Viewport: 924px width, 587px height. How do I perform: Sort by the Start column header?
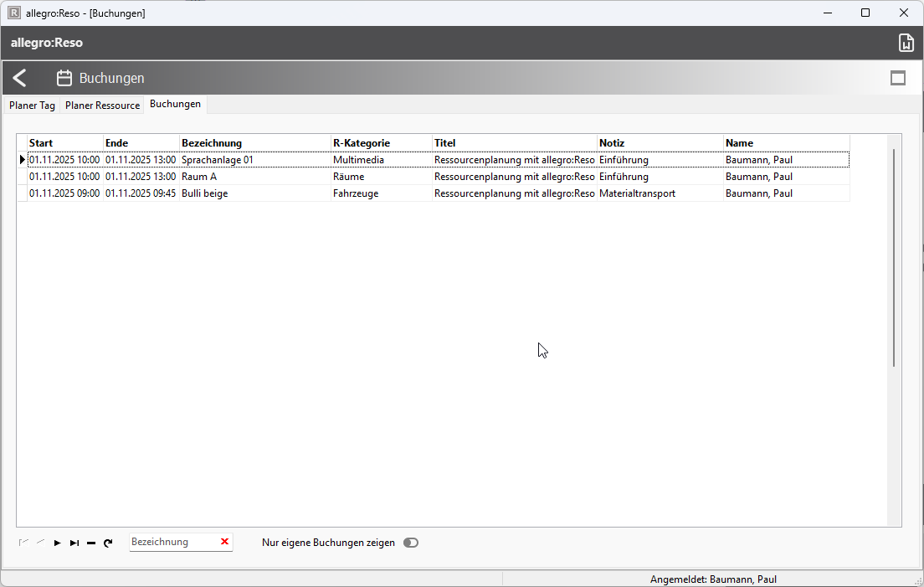[x=64, y=143]
